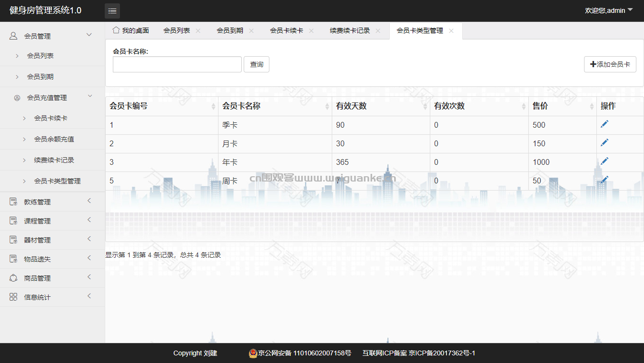Image resolution: width=644 pixels, height=363 pixels.
Task: Open 会员列表 in the sidebar
Action: pyautogui.click(x=40, y=56)
